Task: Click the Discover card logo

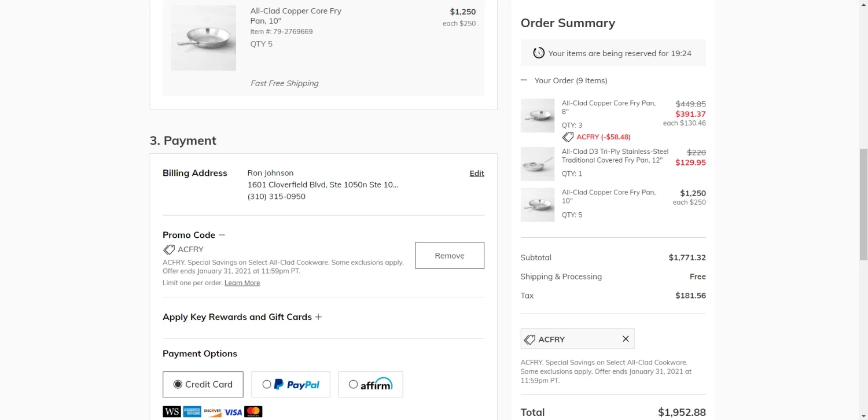Action: click(x=212, y=412)
